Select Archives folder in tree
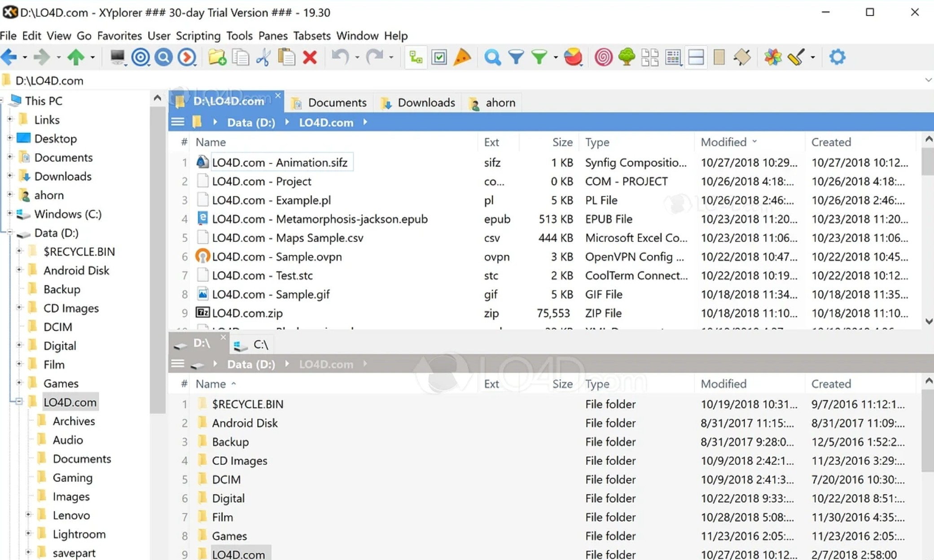934x560 pixels. (x=74, y=421)
